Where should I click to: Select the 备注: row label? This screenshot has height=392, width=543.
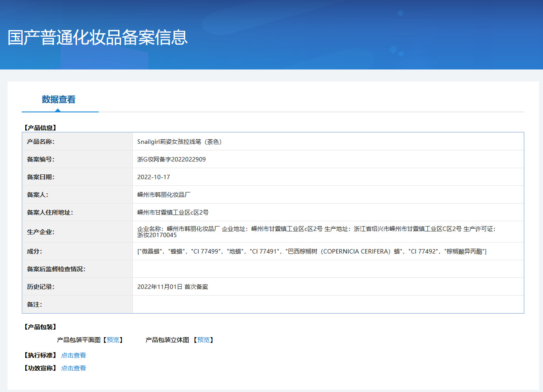point(35,304)
